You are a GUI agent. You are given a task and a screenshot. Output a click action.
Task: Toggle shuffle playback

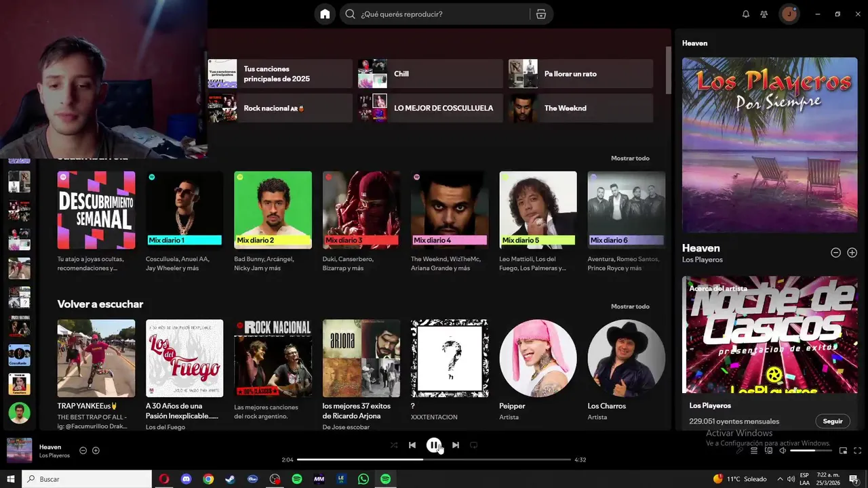(x=394, y=445)
